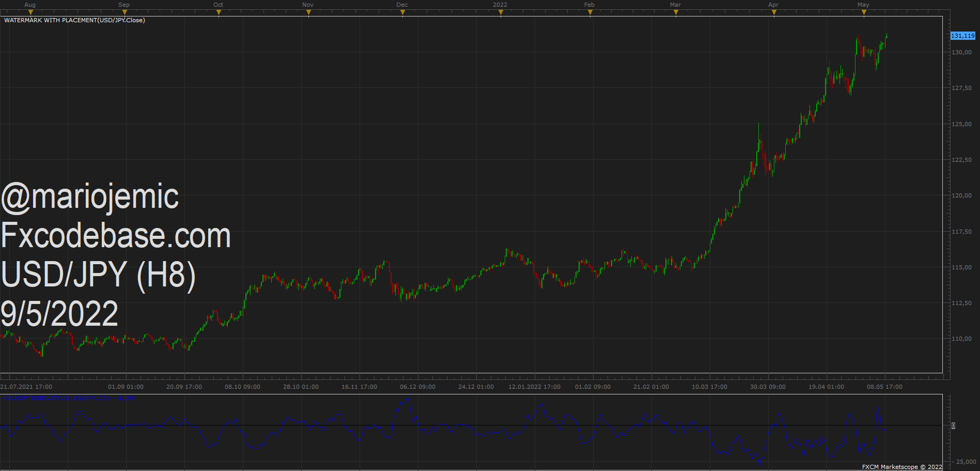Click the 06.12 09:00 date label
The image size is (980, 471).
click(x=418, y=387)
